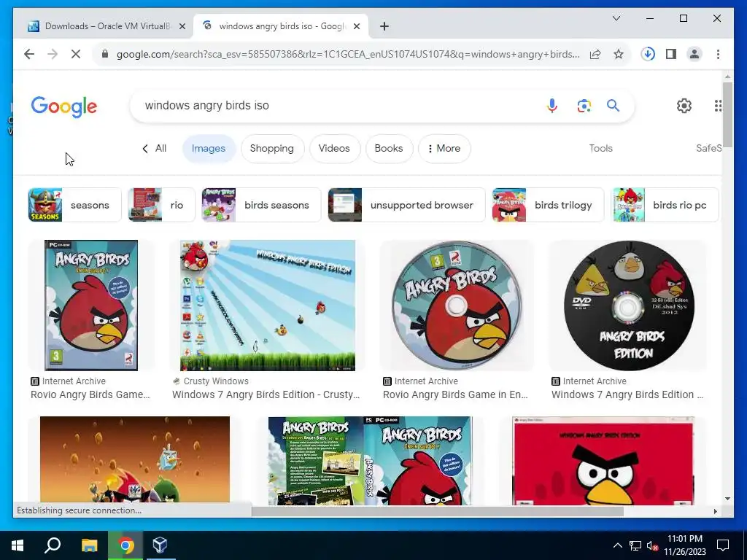Open the SafeSearch setting
The width and height of the screenshot is (747, 560).
[708, 149]
